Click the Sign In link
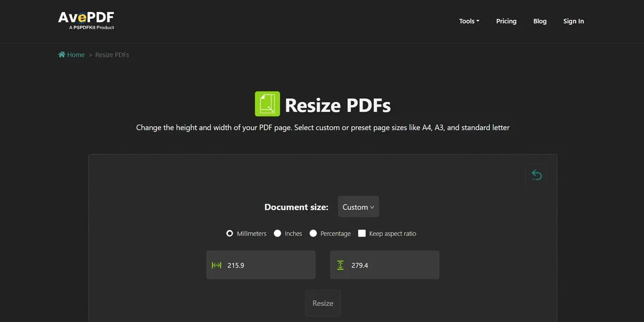644x322 pixels. 573,21
